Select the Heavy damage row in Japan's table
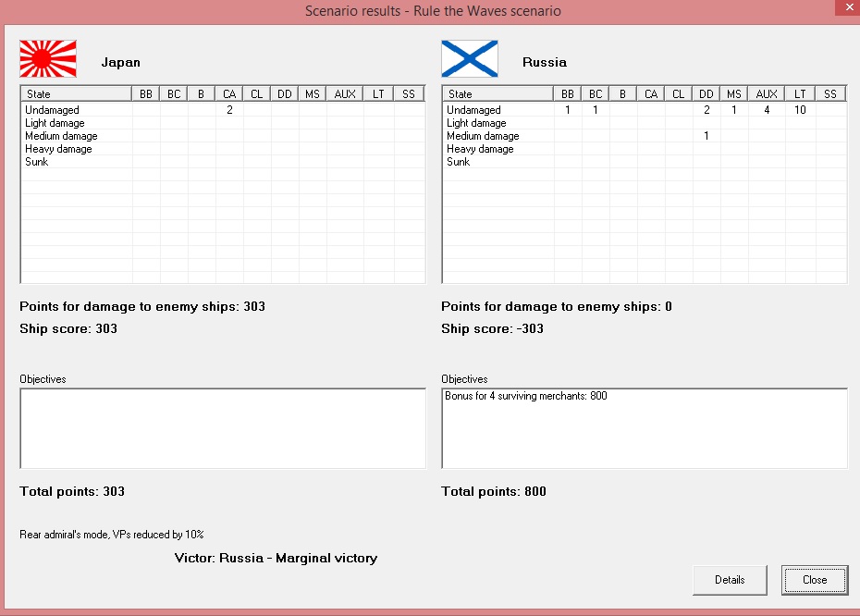Screen dimensions: 860x616 tap(223, 149)
